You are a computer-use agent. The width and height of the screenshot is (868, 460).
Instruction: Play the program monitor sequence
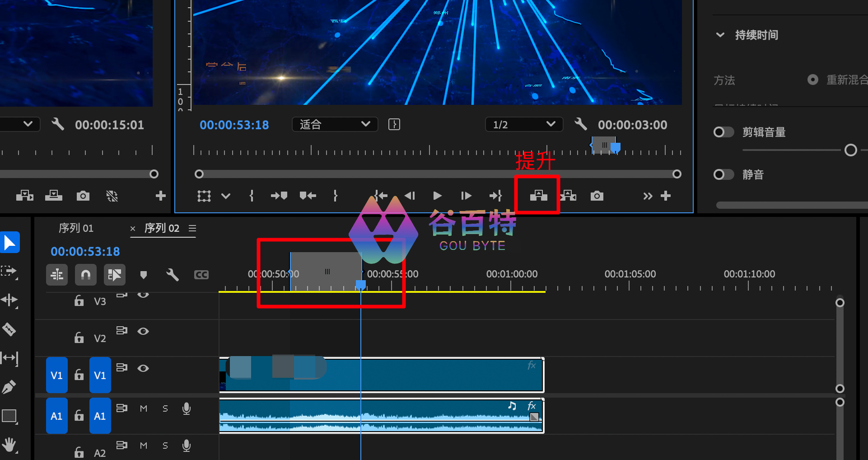click(x=437, y=196)
